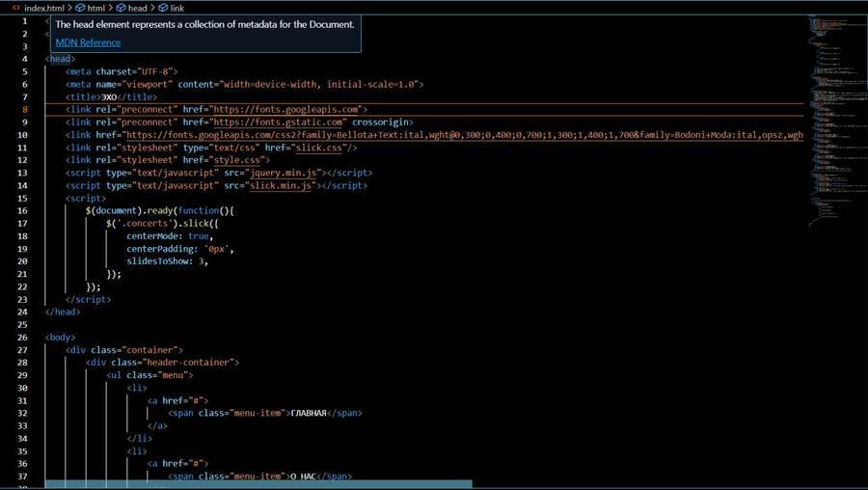
Task: Place cursor in the ЭХО title text
Action: [x=110, y=97]
